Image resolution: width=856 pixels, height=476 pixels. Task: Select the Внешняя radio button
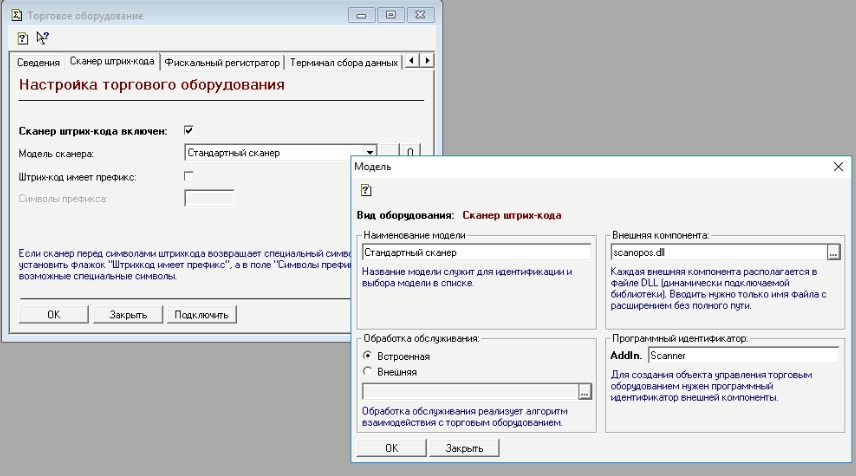(368, 372)
